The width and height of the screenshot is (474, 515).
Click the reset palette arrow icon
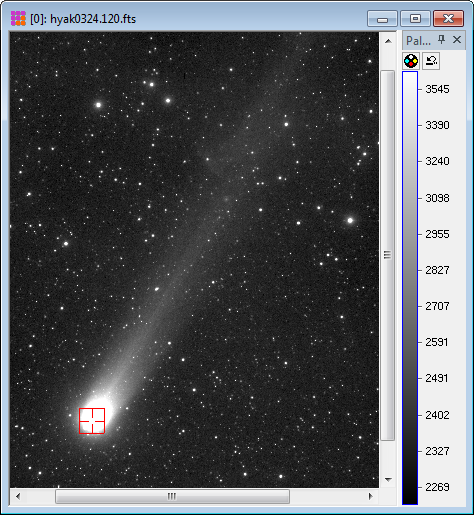431,61
